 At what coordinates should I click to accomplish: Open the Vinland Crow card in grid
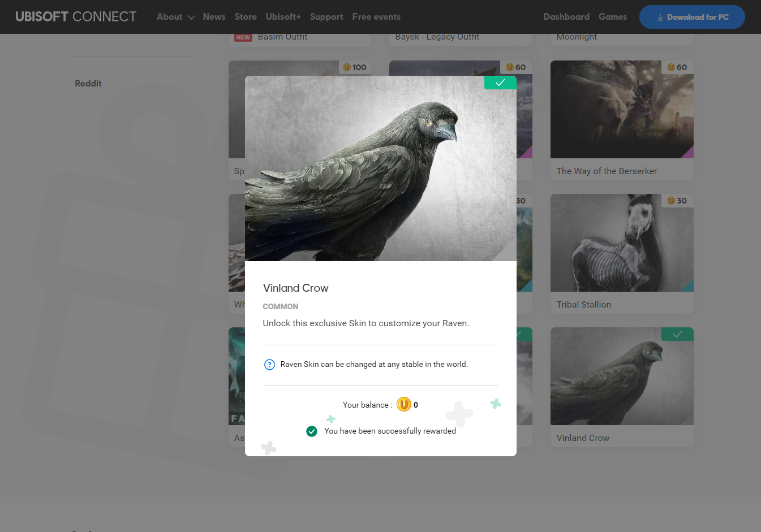click(x=622, y=387)
